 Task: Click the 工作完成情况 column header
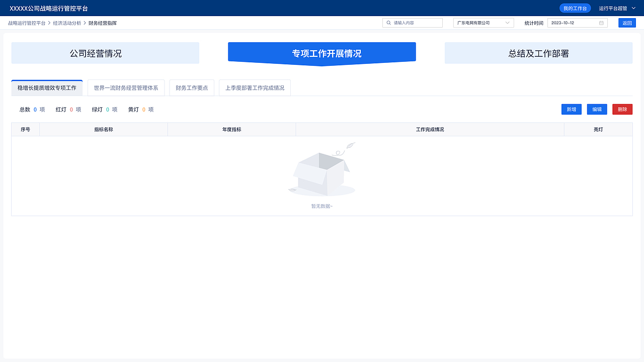coord(430,129)
